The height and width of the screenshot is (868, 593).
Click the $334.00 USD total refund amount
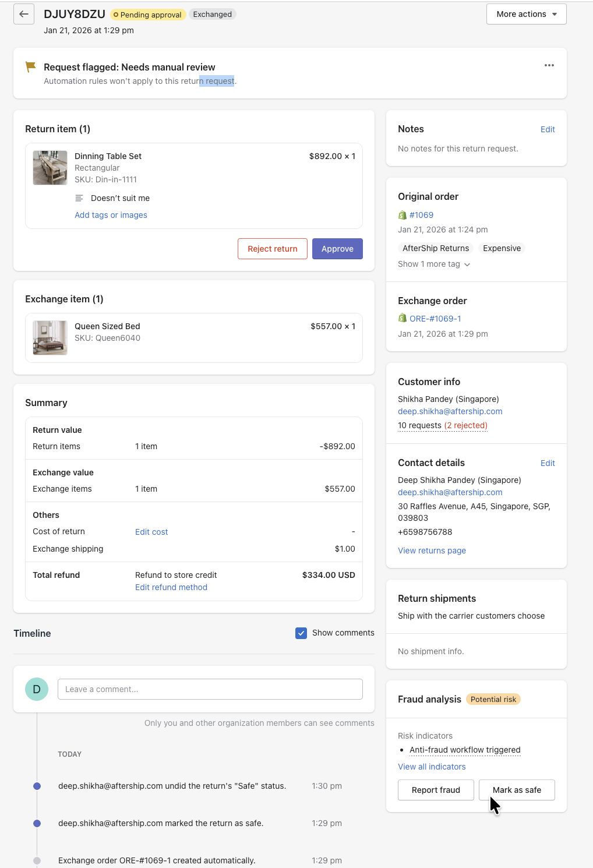(329, 575)
